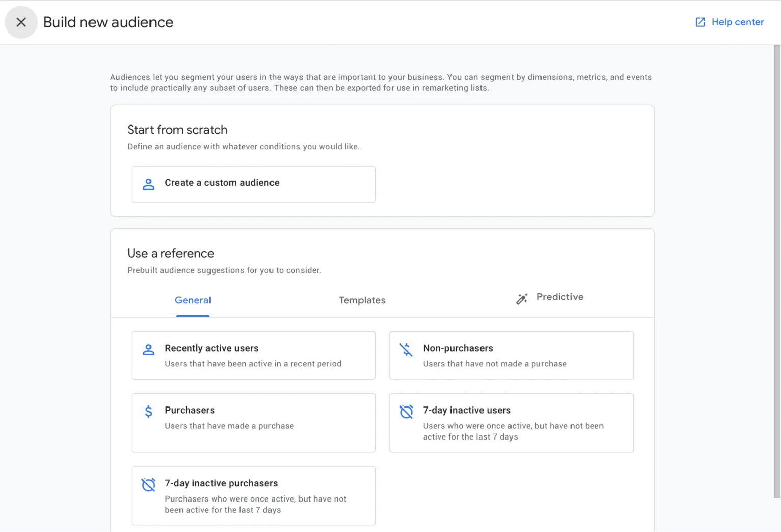Viewport: 781px width, 532px height.
Task: Open the Templates tab
Action: [362, 300]
